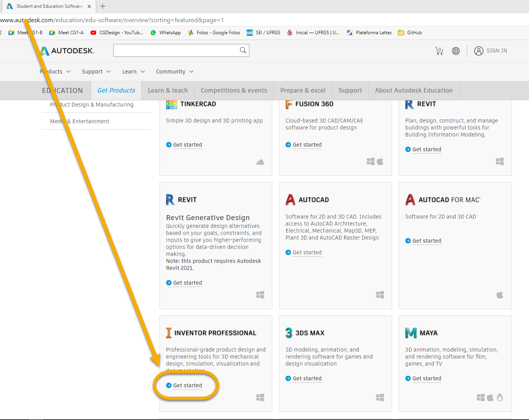Image resolution: width=529 pixels, height=420 pixels.
Task: Open Competitions & events tab
Action: pyautogui.click(x=234, y=91)
